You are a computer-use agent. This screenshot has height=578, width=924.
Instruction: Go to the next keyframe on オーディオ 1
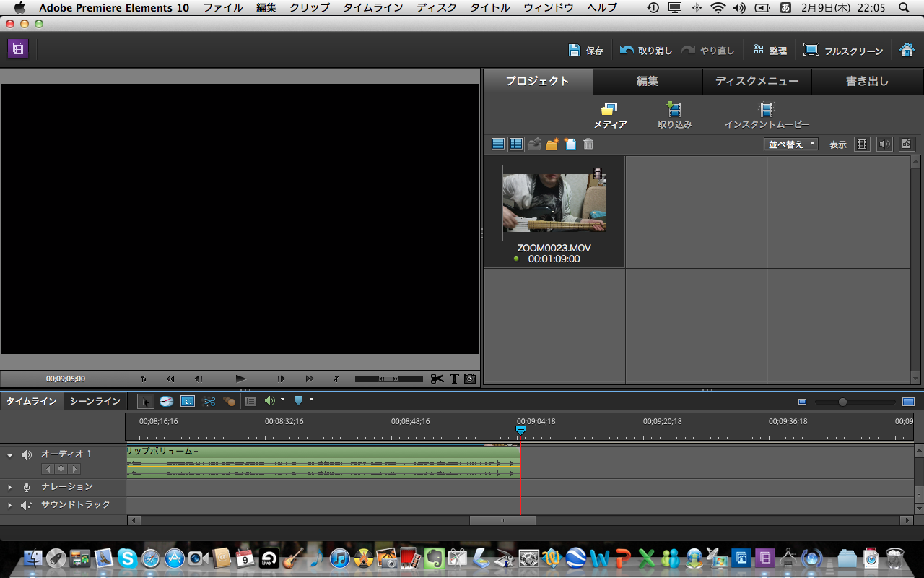click(74, 469)
